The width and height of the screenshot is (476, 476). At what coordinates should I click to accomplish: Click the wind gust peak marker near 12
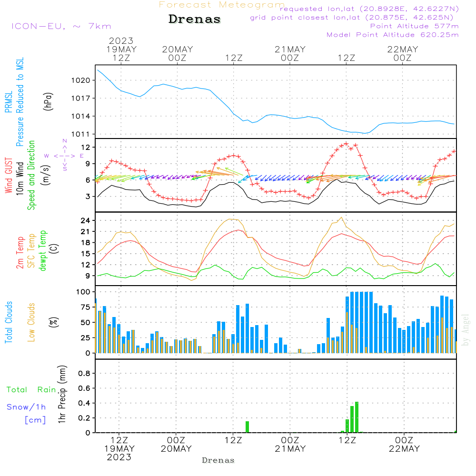347,144
